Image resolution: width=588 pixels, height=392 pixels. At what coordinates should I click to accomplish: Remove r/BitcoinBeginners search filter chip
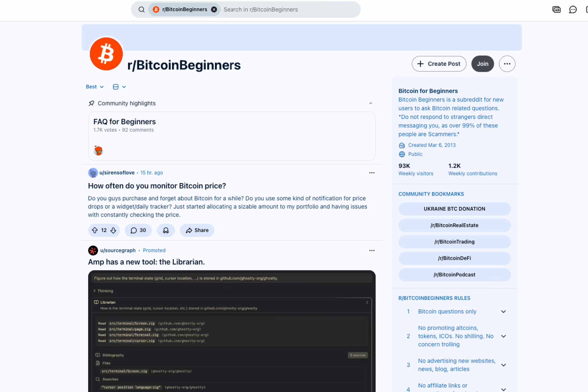(214, 9)
